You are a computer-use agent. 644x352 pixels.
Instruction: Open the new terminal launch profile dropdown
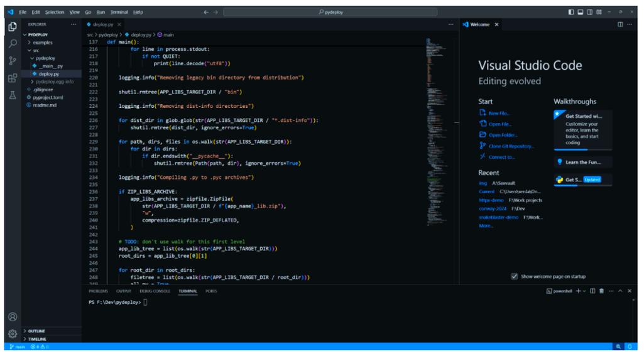tap(584, 291)
